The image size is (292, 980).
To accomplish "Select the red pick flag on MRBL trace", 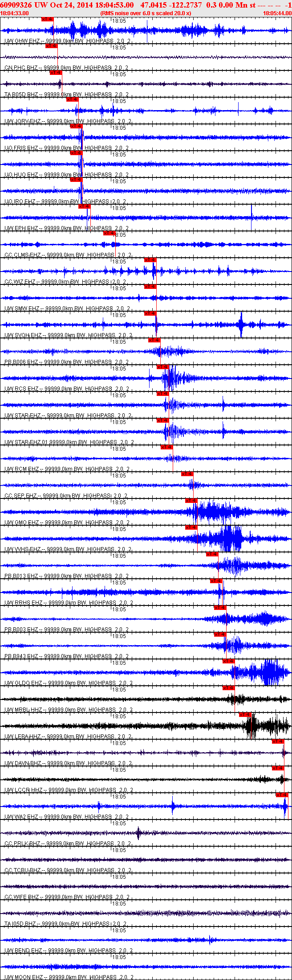I will pos(228,688).
